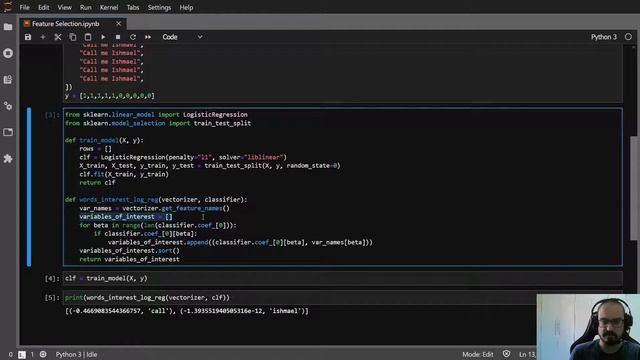Open the Edit menu
The height and width of the screenshot is (360, 640).
pos(43,7)
